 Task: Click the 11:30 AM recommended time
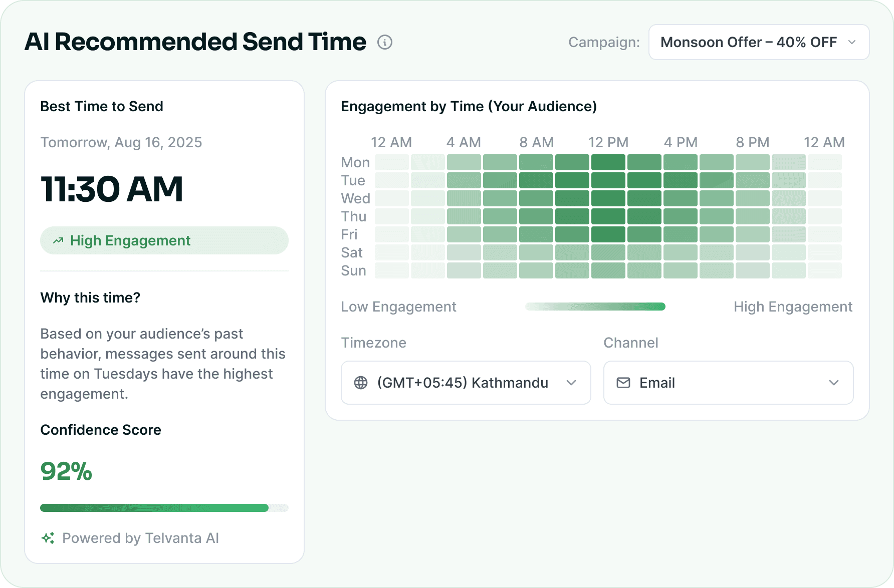[112, 189]
